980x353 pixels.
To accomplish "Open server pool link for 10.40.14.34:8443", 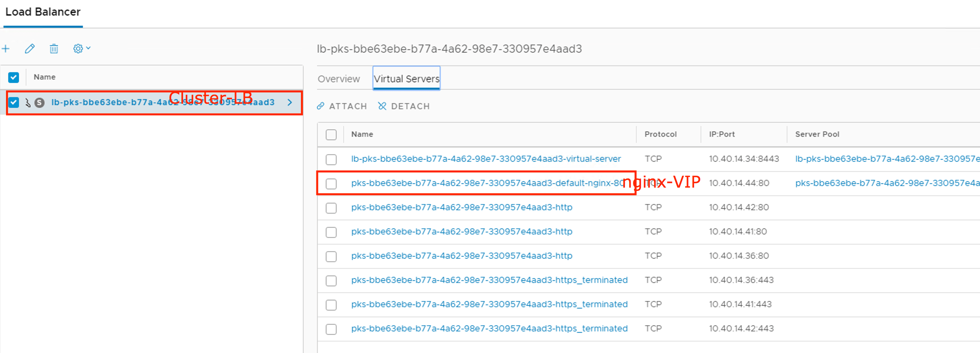I will 886,159.
